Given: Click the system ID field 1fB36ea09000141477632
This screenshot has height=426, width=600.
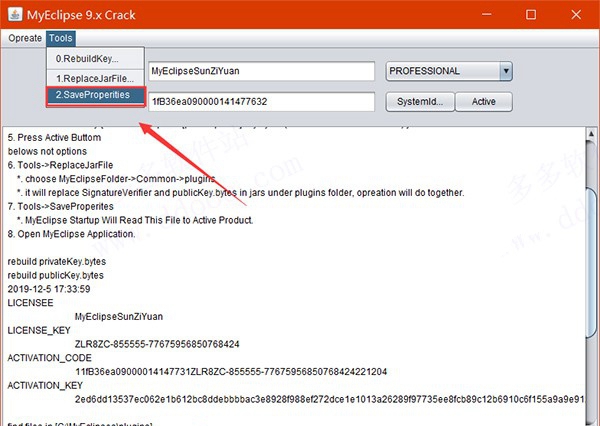Looking at the screenshot, I should (x=261, y=101).
